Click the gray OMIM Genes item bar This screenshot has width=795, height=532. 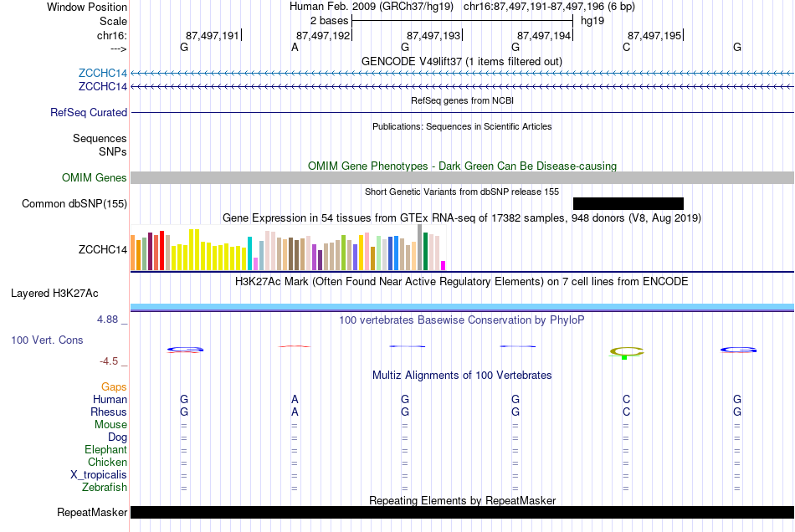462,178
